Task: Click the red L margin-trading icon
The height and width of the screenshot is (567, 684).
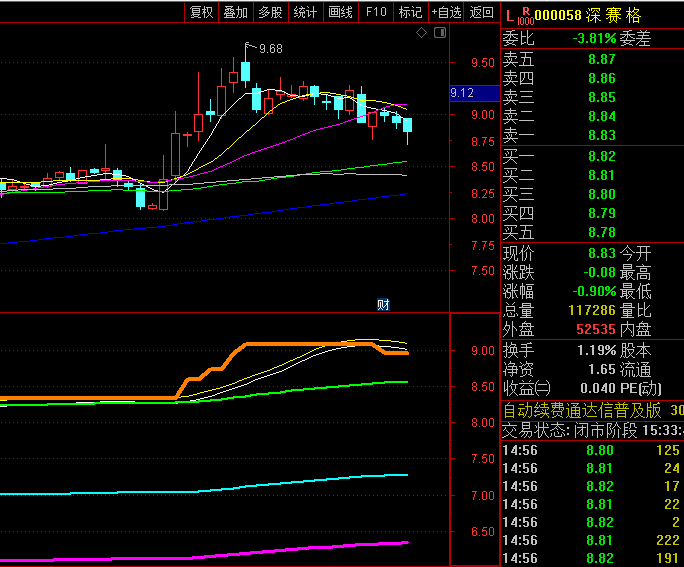Action: coord(509,15)
